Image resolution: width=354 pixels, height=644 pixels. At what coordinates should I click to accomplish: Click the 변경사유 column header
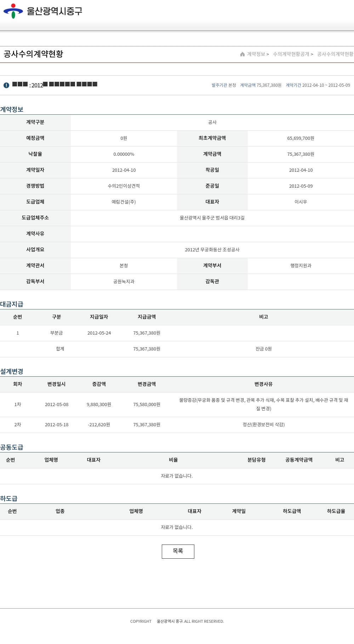point(263,384)
